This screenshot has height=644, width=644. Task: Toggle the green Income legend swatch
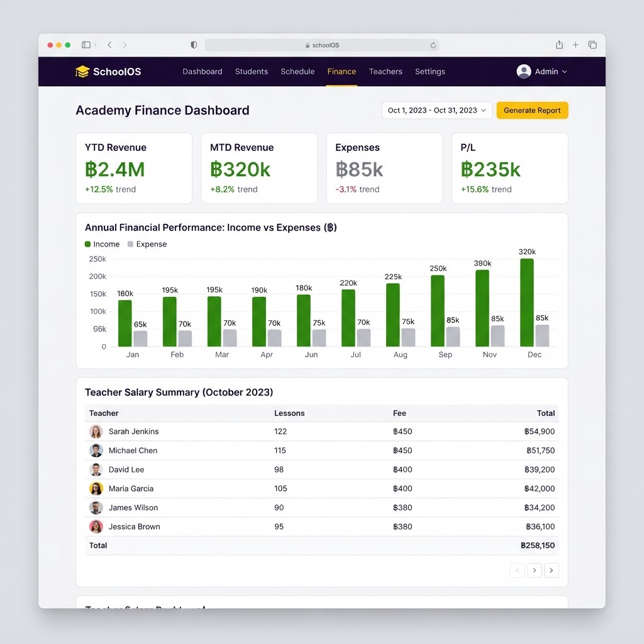coord(87,244)
